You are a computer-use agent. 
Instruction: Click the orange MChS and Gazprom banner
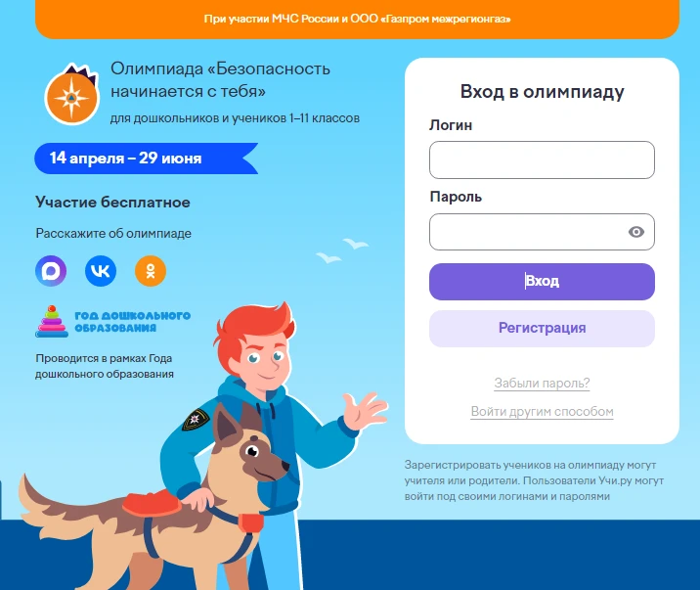click(357, 19)
